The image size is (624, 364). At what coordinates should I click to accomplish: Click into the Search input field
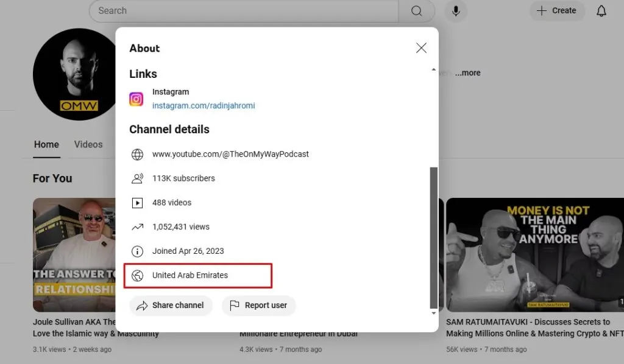coord(244,11)
